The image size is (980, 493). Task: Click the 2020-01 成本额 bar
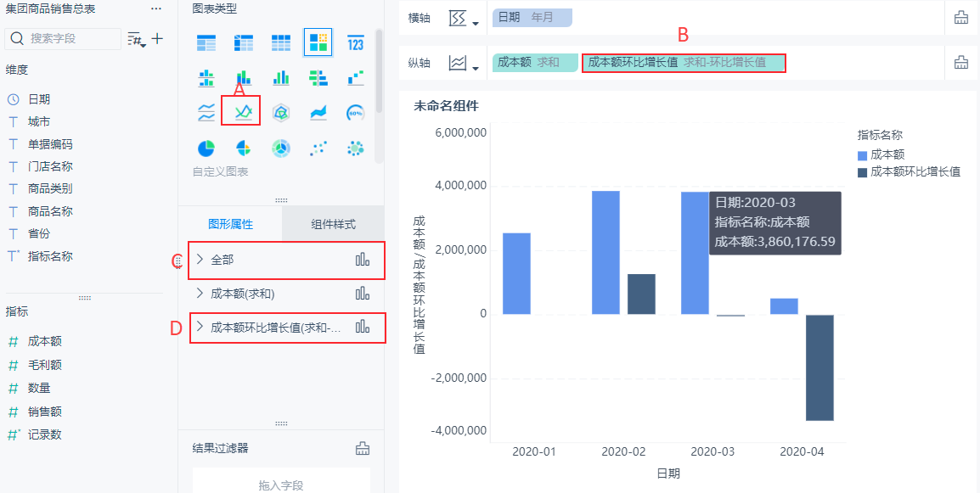coord(517,274)
